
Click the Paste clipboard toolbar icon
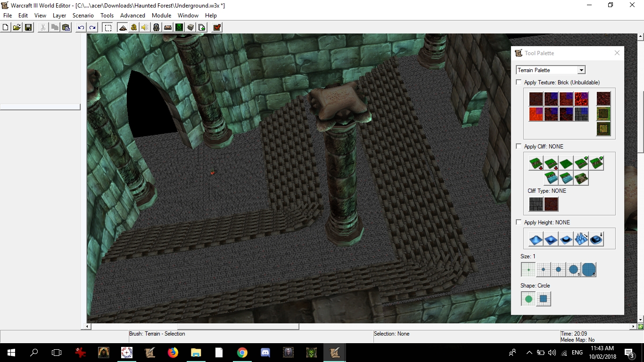[66, 27]
